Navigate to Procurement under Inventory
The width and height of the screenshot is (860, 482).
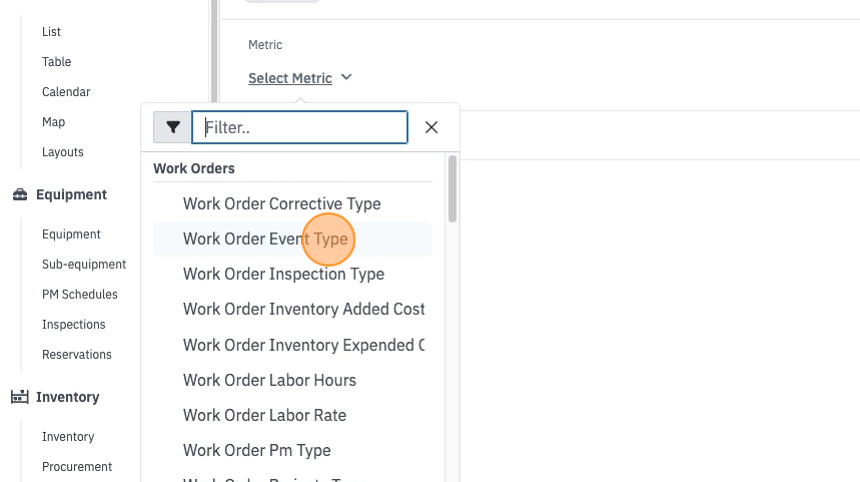click(x=77, y=467)
